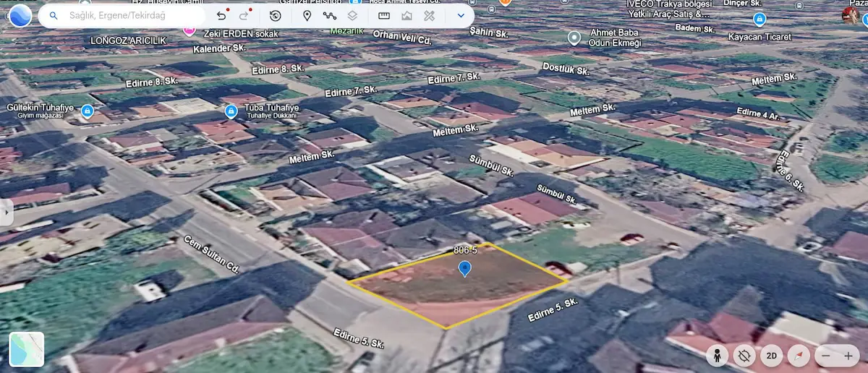Click the Tuba Tuhafiye place name
Screen dimensions: 868x373
[273, 106]
